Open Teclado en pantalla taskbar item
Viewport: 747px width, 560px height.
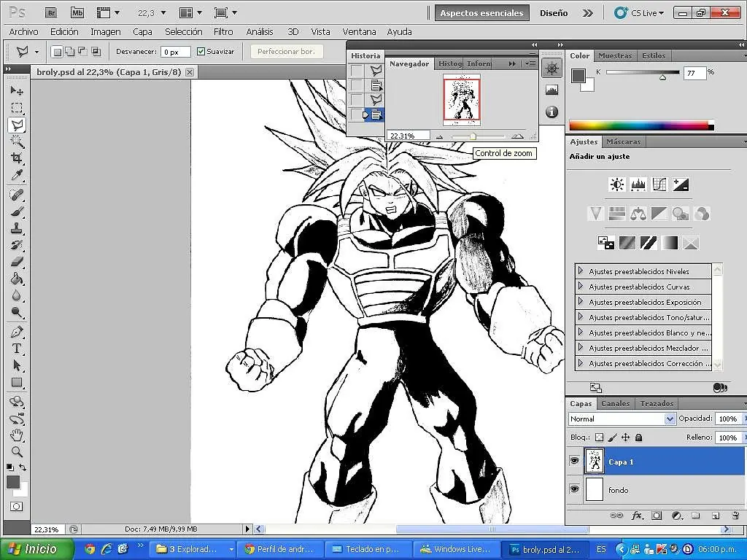368,549
